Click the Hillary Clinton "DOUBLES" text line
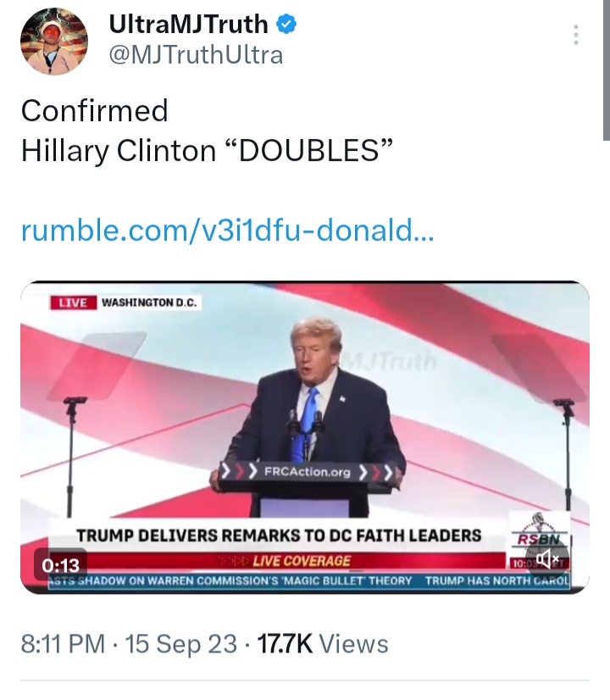610x700 pixels. coord(207,150)
